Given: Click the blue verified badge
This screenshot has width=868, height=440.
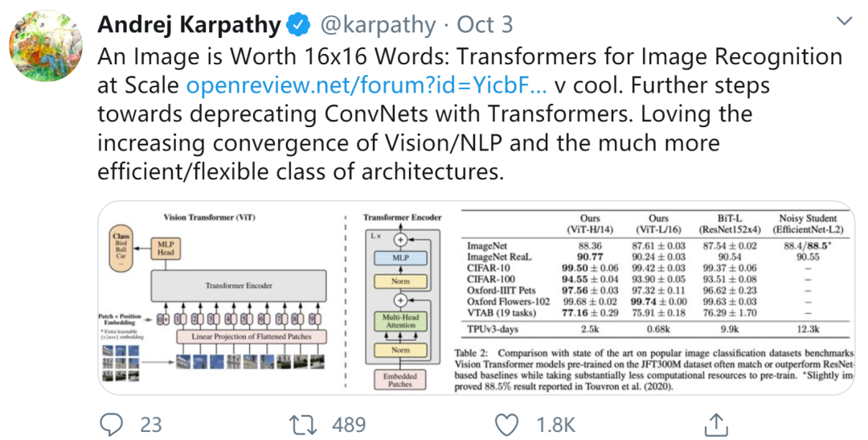Looking at the screenshot, I should click(x=298, y=26).
